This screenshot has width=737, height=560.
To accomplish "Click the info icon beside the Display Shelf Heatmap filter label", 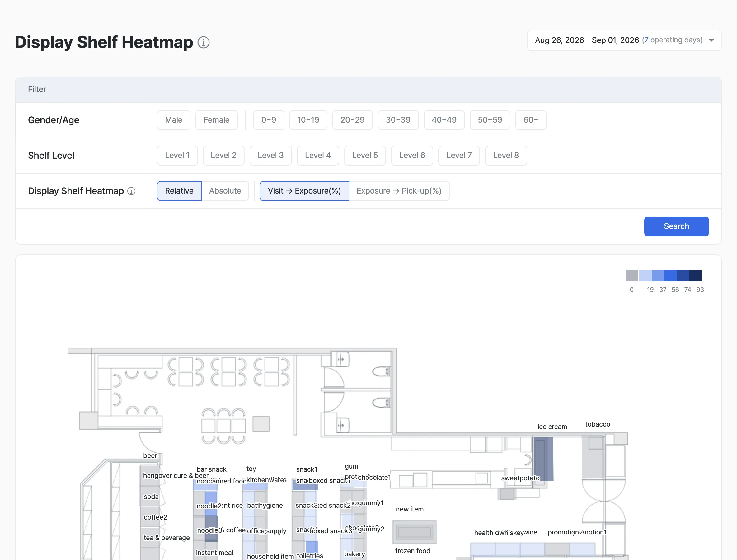I will click(131, 191).
